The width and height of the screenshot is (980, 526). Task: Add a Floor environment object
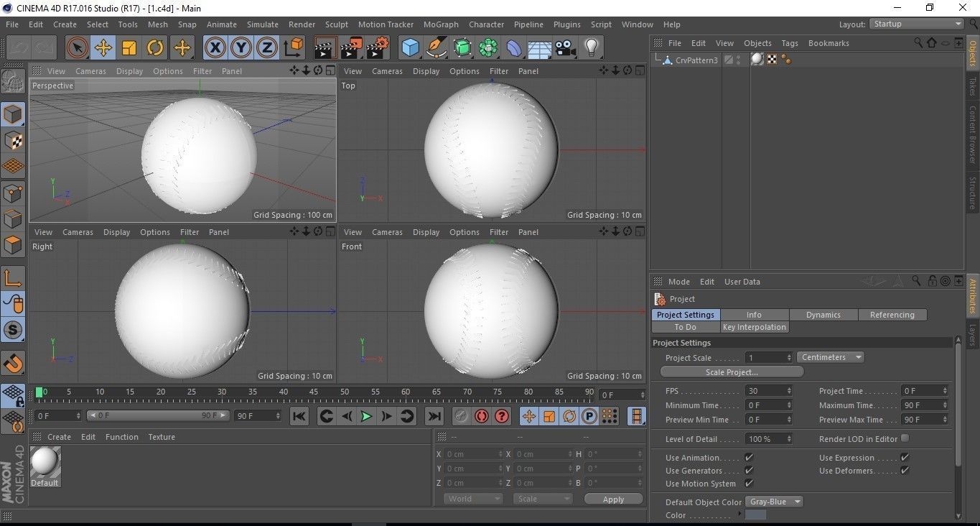(540, 48)
